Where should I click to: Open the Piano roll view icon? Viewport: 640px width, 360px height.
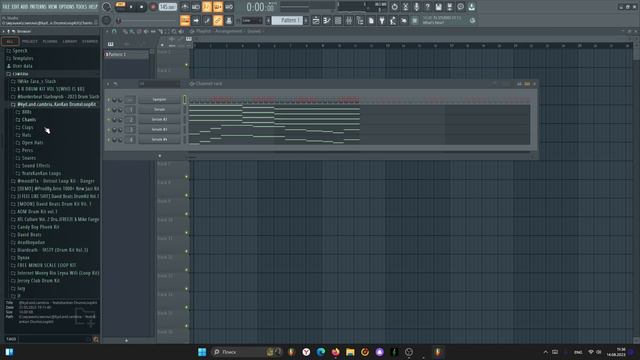(327, 20)
